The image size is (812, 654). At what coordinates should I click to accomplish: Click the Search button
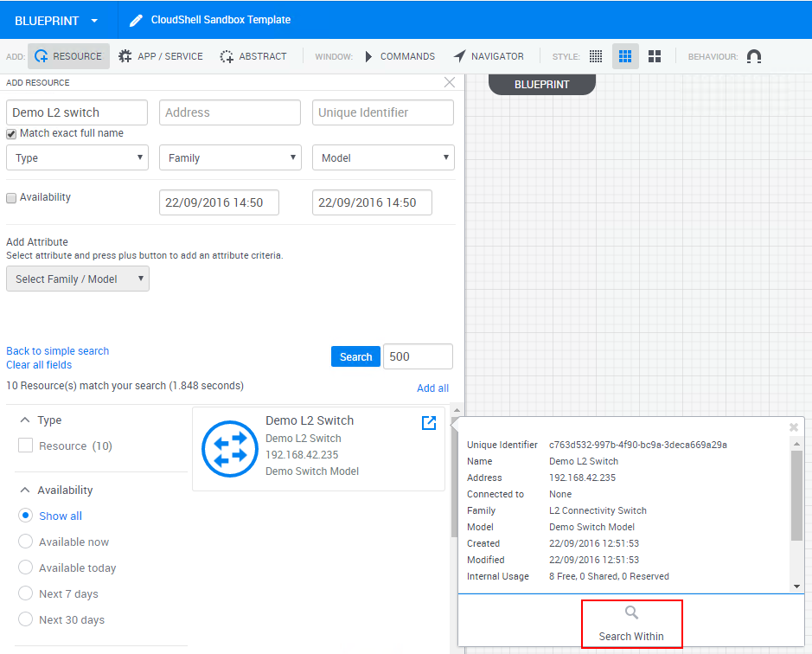(x=355, y=356)
